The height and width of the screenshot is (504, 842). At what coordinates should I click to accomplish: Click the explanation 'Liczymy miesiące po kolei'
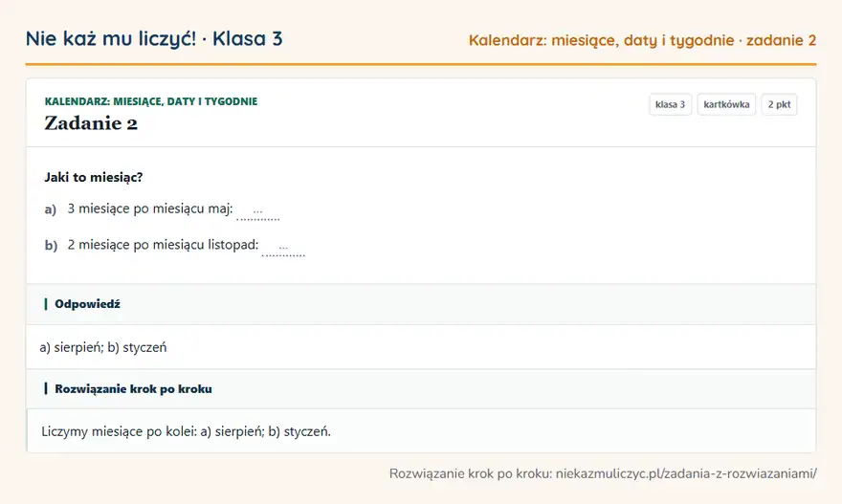tap(120, 431)
